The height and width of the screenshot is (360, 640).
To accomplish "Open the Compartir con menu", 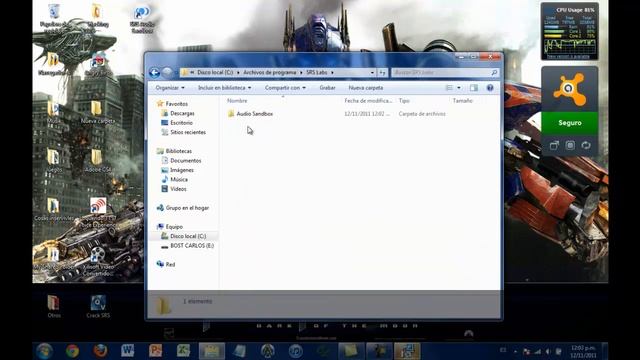I will pos(285,88).
